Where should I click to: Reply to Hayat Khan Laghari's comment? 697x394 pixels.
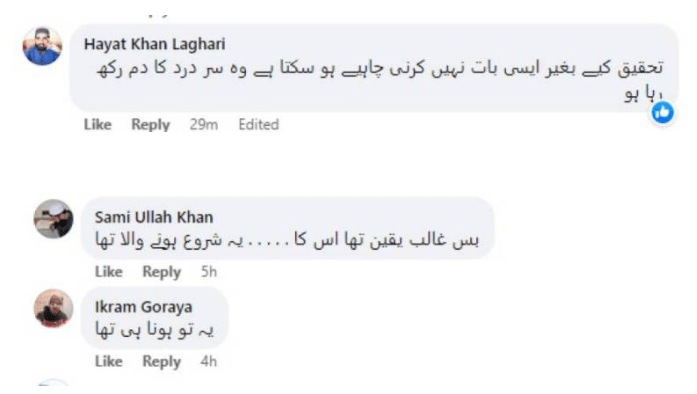click(150, 125)
